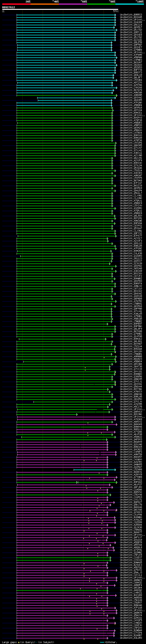Image resolution: width=146 pixels, height=644 pixels.
Task: Open hit UniRef100_A5AR22
Action: point(131,437)
